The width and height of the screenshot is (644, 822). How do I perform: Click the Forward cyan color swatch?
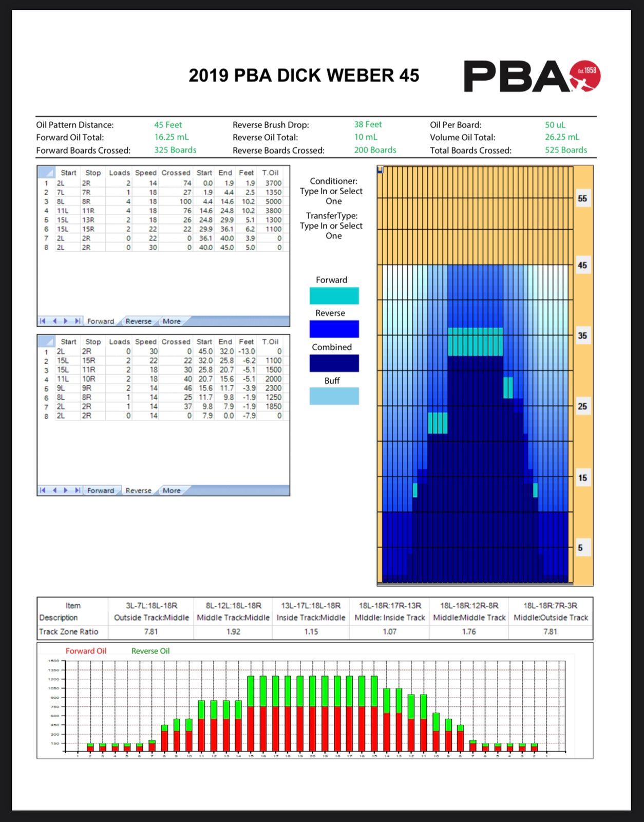click(x=334, y=296)
